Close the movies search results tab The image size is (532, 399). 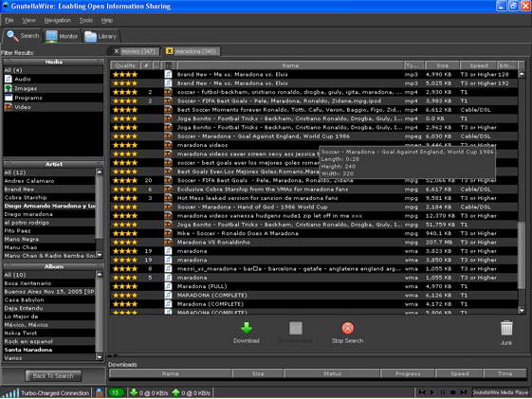[117, 51]
